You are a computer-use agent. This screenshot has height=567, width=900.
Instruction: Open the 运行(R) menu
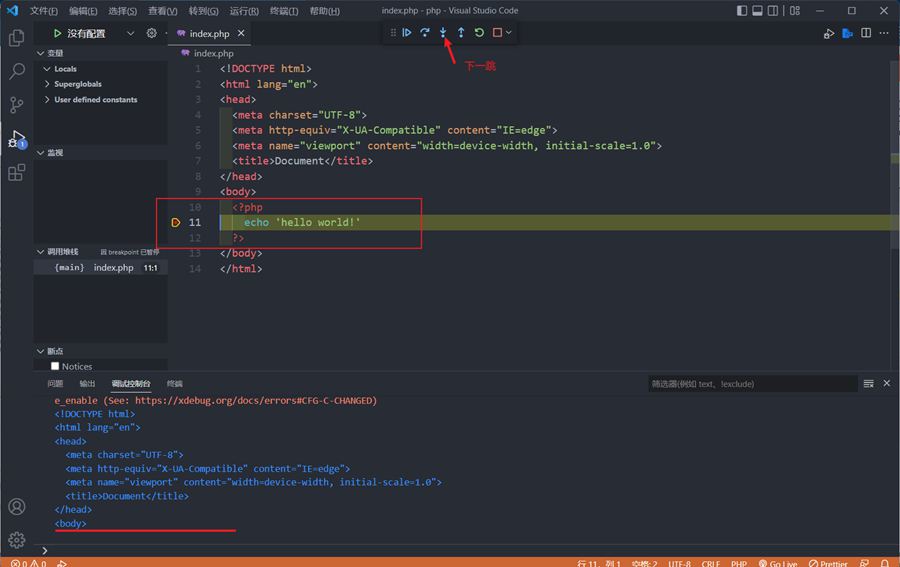click(x=244, y=11)
